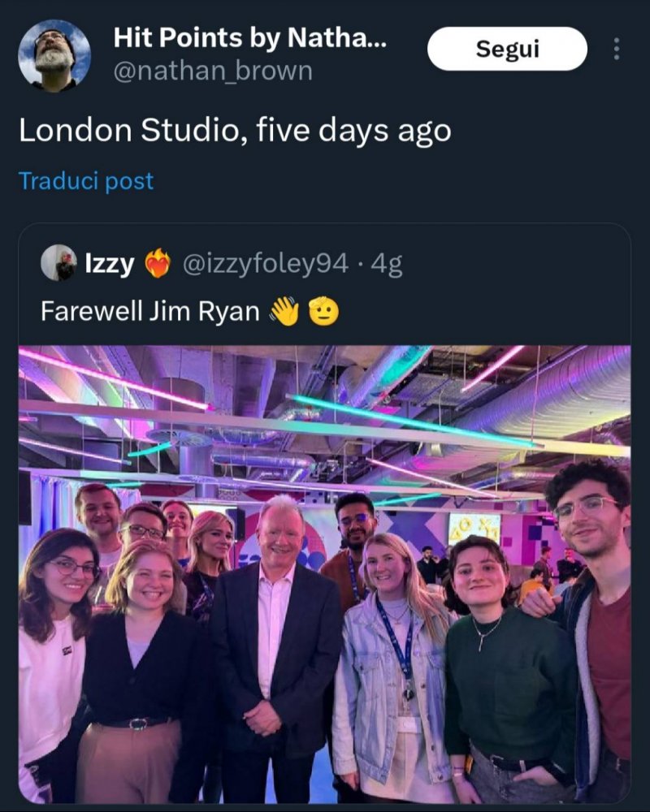650x812 pixels.
Task: Open Izzy's small avatar in quoted post
Action: pyautogui.click(x=58, y=263)
